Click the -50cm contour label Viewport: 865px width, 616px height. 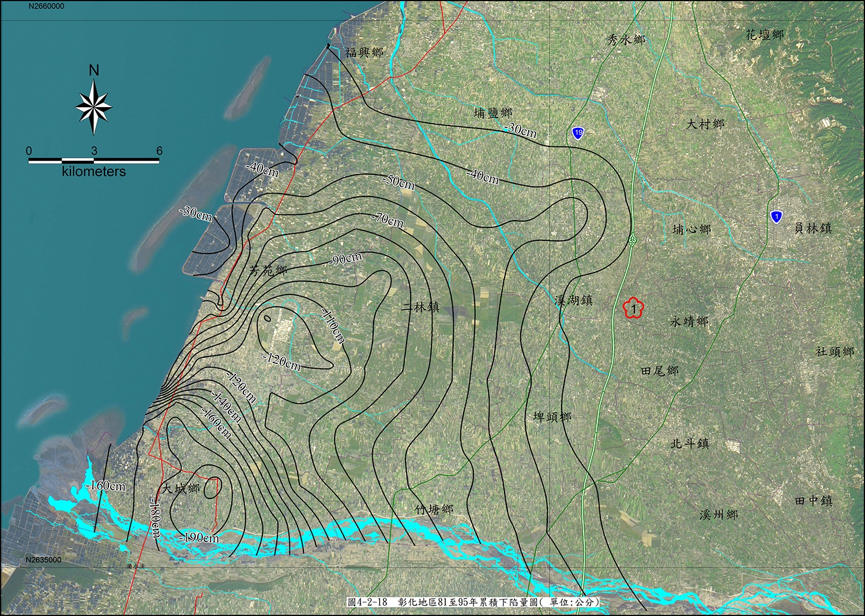398,182
